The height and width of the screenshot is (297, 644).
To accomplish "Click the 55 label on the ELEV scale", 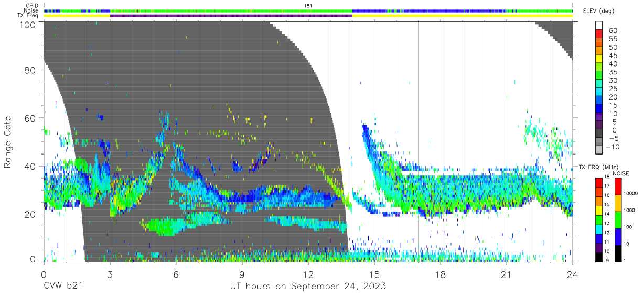I will 613,39.
